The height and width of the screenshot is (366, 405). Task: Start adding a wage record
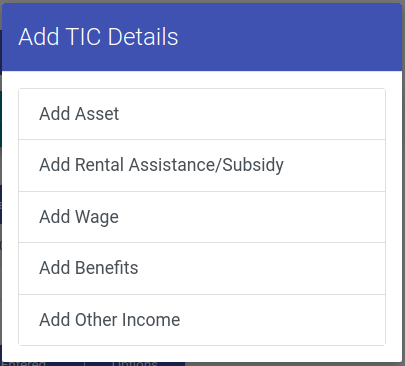[x=202, y=217]
